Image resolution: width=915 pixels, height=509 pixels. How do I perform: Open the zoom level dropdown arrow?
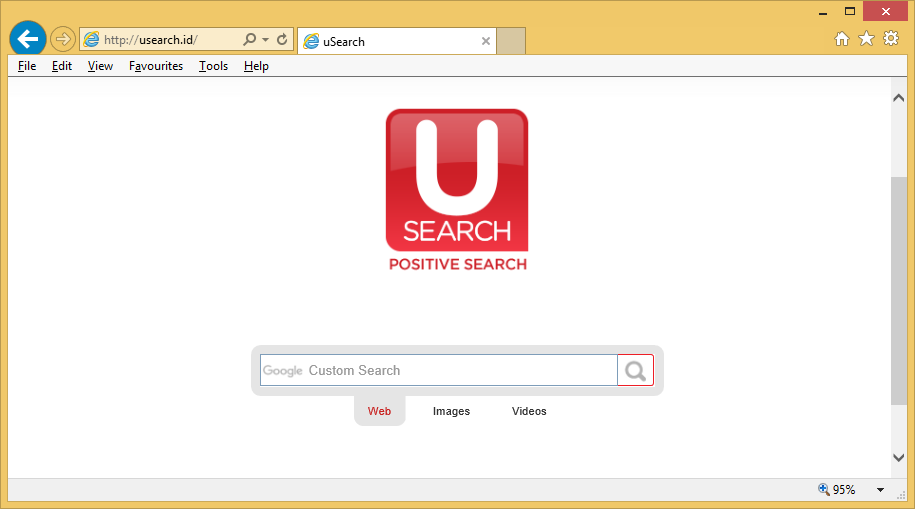coord(880,490)
